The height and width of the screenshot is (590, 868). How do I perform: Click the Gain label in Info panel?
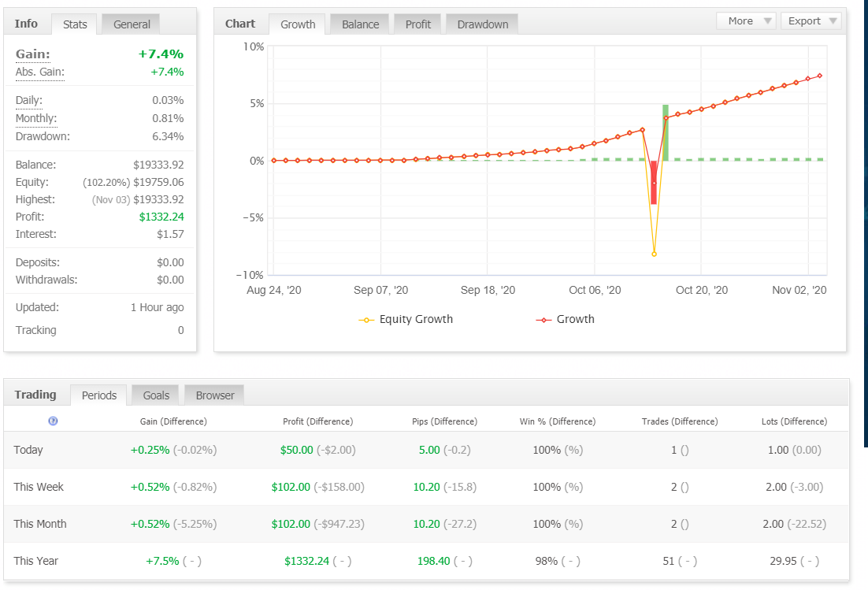(x=32, y=54)
